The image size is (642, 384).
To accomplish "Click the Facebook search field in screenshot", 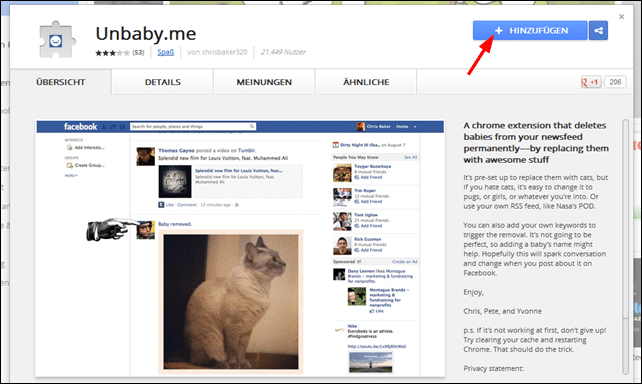I will [x=193, y=126].
